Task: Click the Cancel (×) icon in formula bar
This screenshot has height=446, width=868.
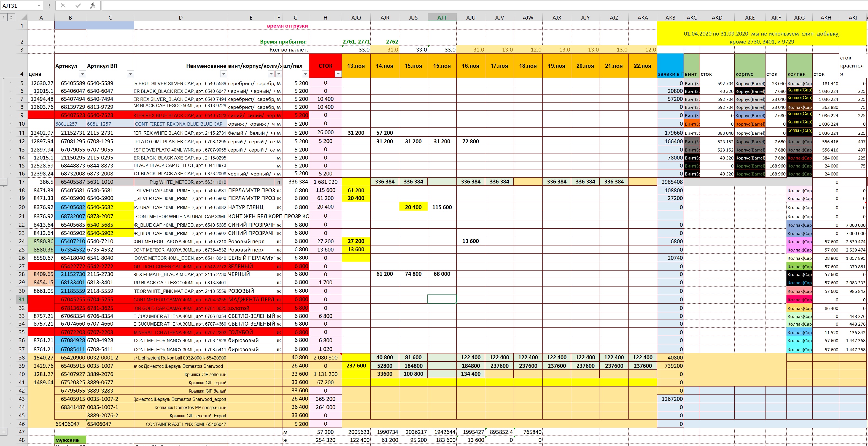Action: pyautogui.click(x=63, y=6)
